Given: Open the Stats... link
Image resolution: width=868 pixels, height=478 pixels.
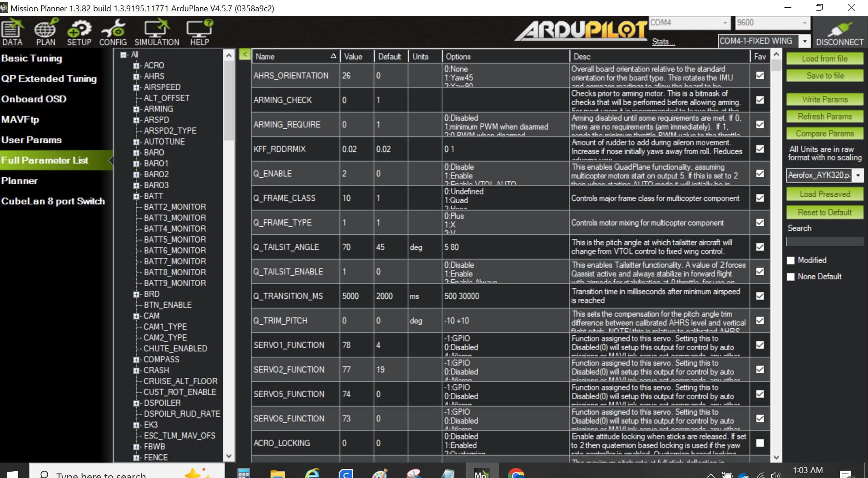Looking at the screenshot, I should tap(663, 42).
